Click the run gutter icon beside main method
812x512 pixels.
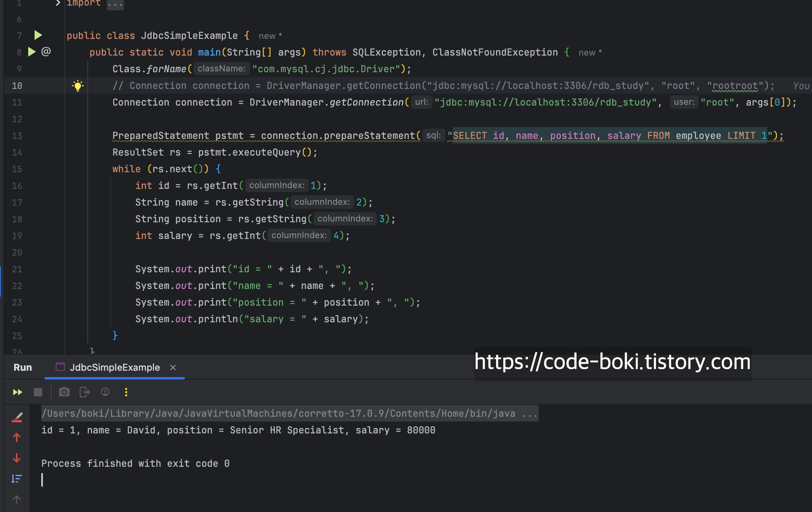coord(32,52)
